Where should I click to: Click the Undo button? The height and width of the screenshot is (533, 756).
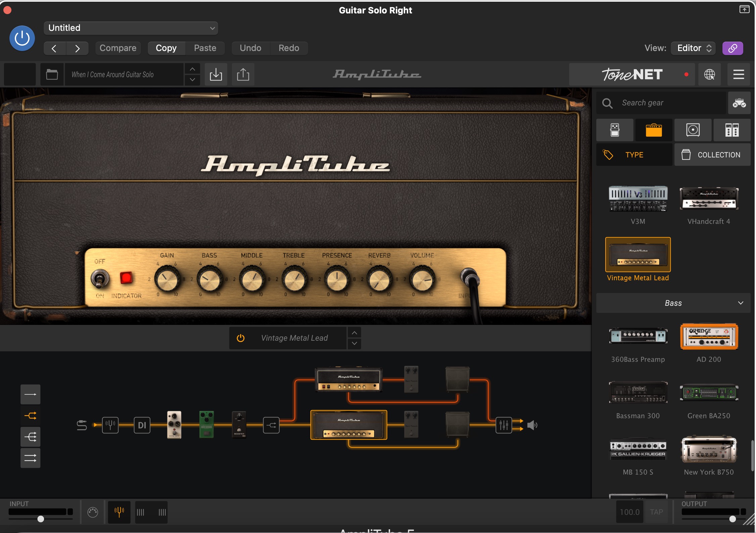250,48
